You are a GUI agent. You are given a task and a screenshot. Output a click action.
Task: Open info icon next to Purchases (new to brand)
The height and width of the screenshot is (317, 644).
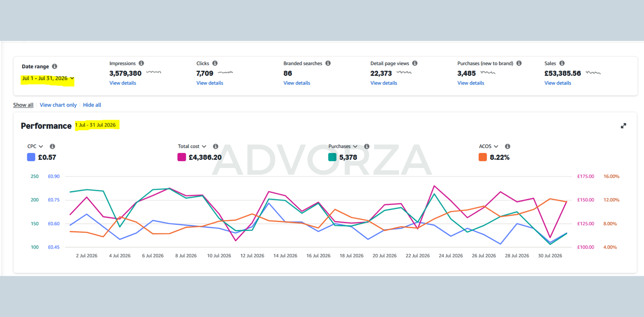(519, 63)
